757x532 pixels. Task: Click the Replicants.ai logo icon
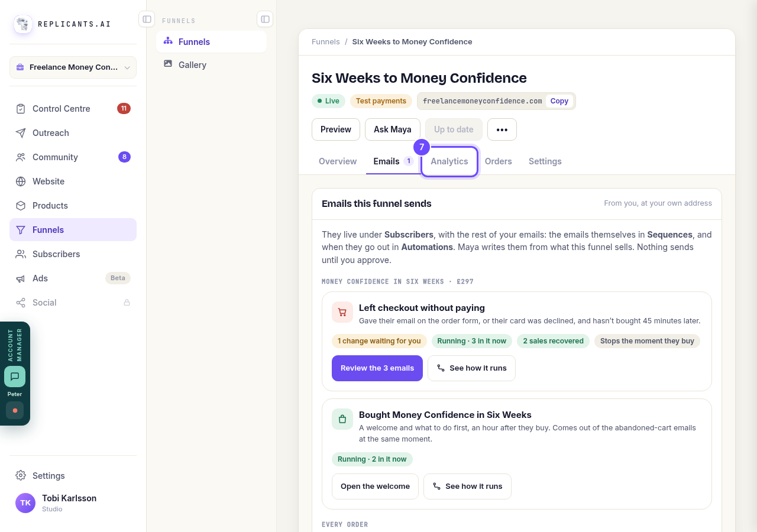click(23, 24)
